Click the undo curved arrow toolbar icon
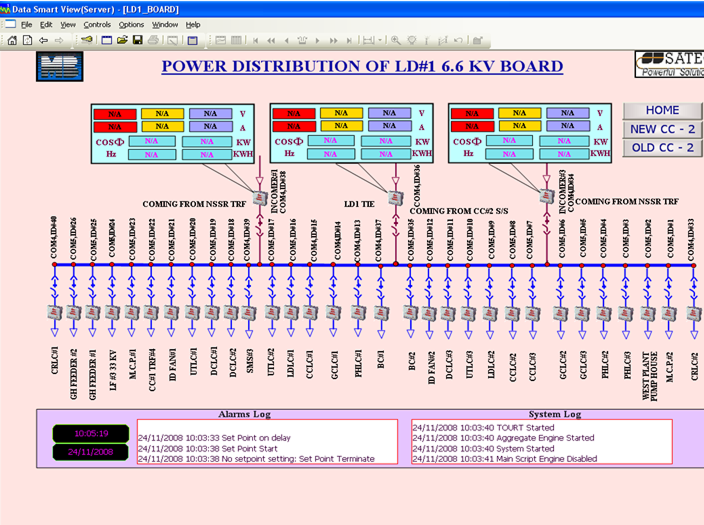This screenshot has width=704, height=525. tap(458, 40)
